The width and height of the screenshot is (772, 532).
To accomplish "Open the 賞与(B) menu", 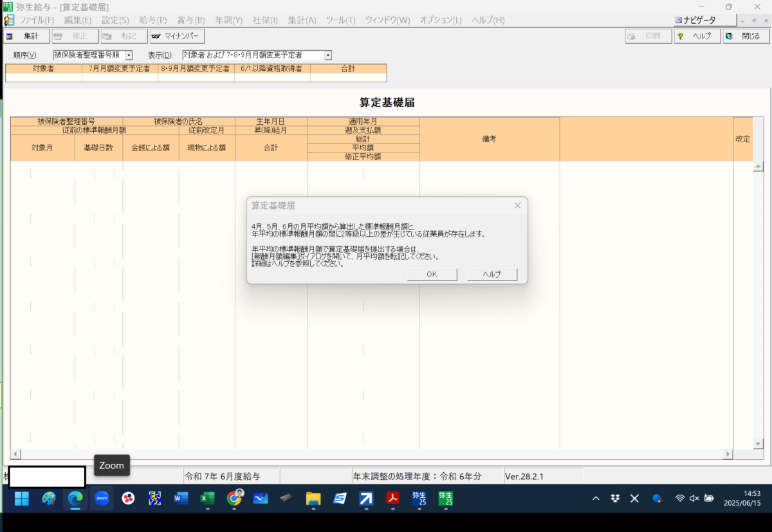I will click(x=190, y=20).
